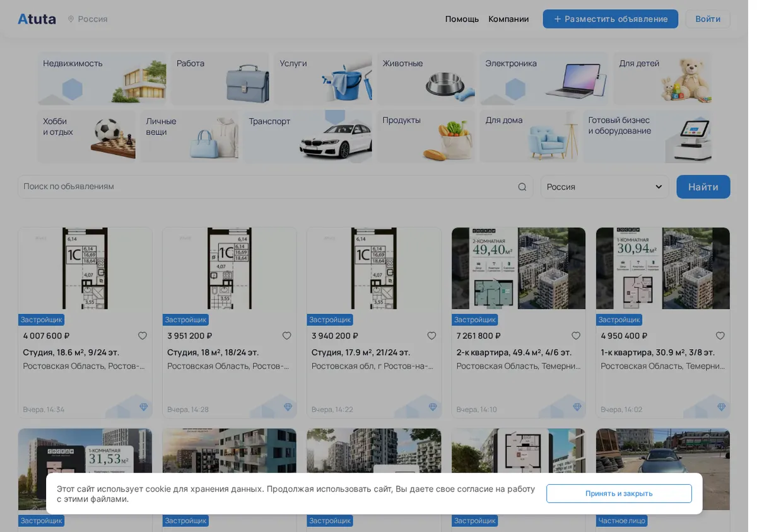Click the location pin icon near Россия
The image size is (757, 532).
click(x=71, y=19)
